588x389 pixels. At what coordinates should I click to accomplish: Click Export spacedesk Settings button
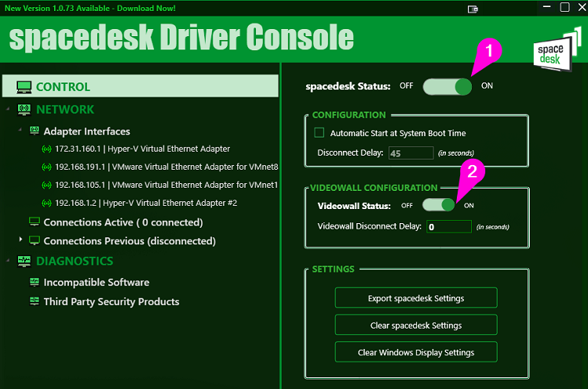point(416,298)
